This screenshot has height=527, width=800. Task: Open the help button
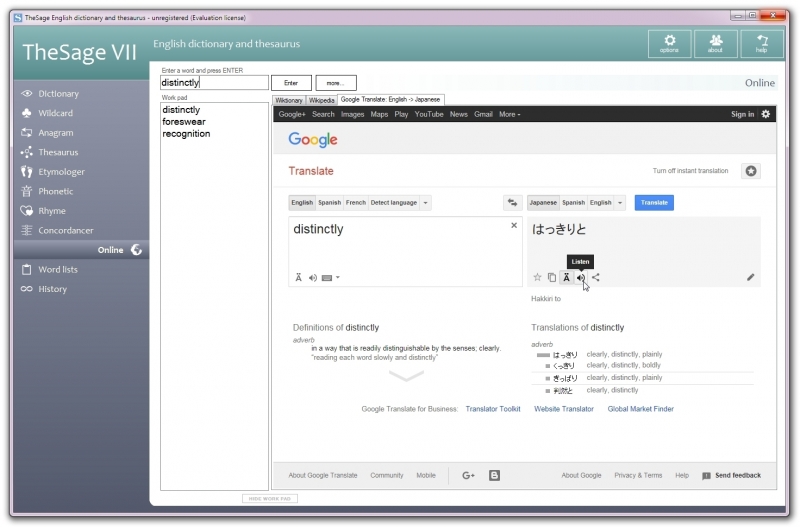pyautogui.click(x=762, y=44)
